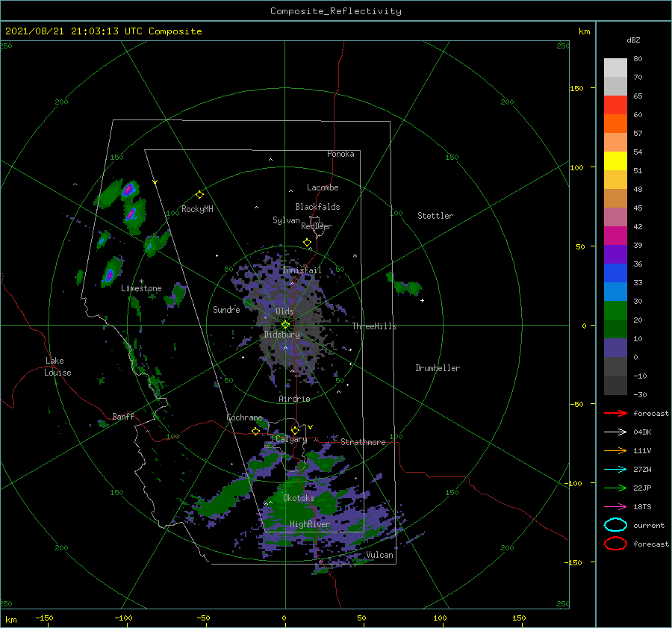Click the RockyMH label
672x628 pixels.
(197, 209)
